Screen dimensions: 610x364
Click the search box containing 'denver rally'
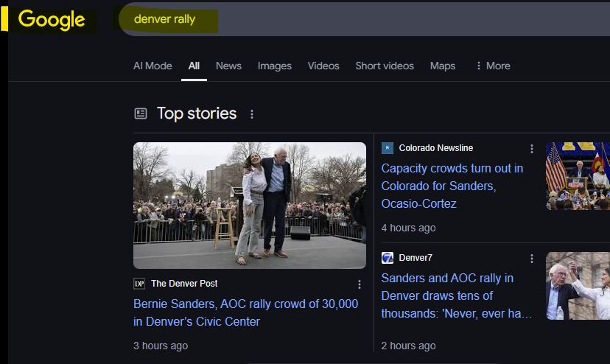tap(364, 19)
